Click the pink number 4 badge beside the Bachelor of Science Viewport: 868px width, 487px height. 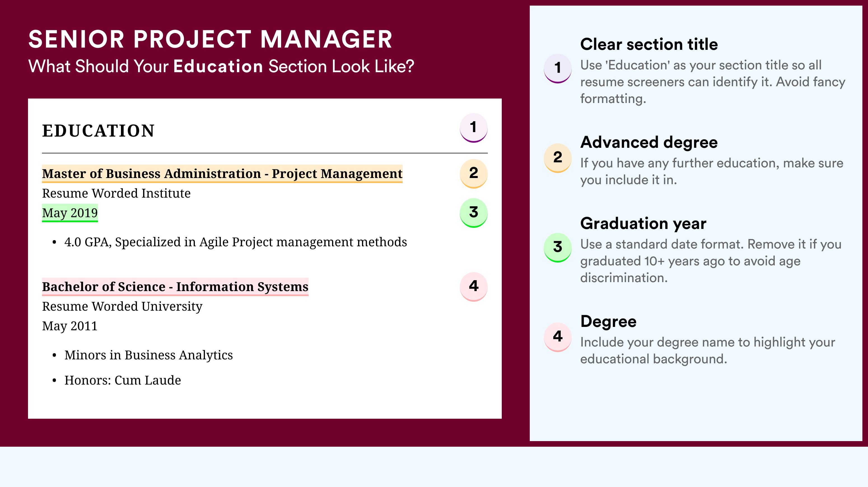click(x=473, y=287)
